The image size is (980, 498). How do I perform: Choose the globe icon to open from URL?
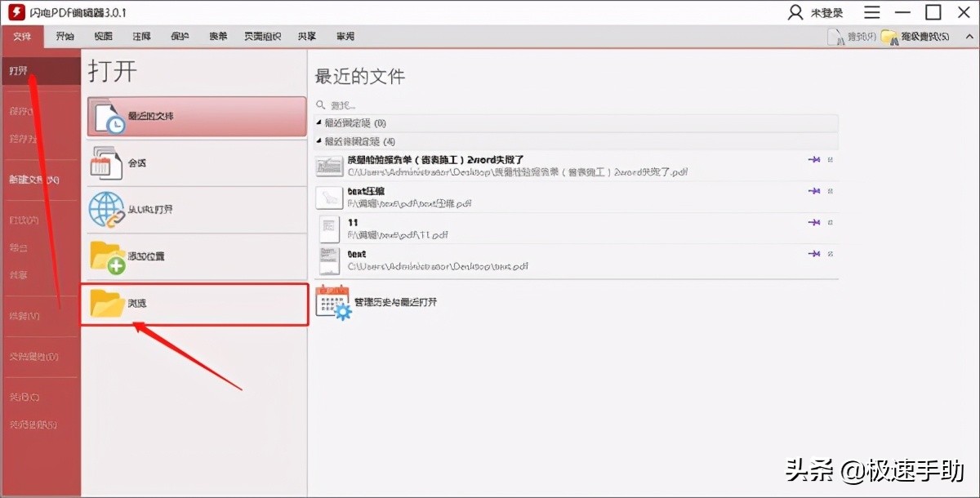click(x=105, y=210)
